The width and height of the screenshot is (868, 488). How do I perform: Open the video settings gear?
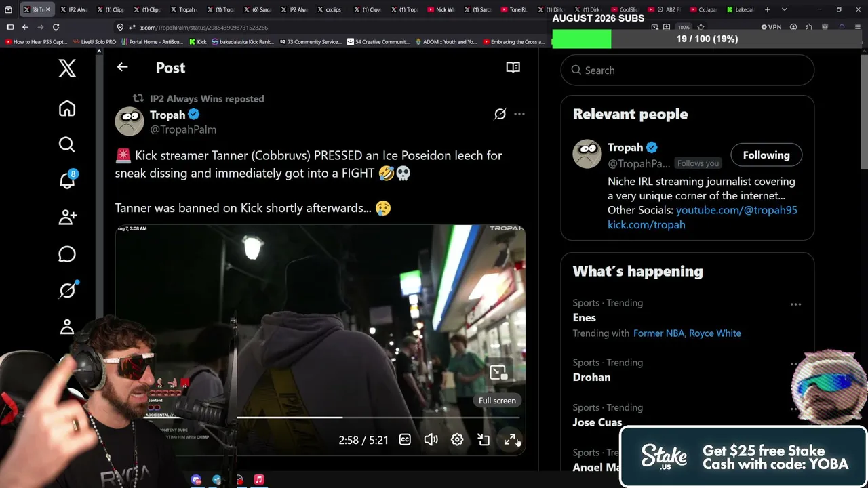[x=457, y=440]
